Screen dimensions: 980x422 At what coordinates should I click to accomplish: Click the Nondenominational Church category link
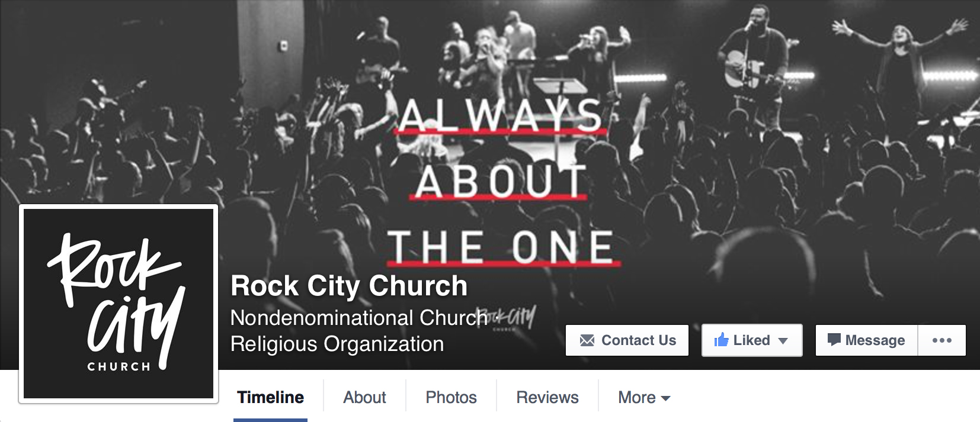[358, 318]
